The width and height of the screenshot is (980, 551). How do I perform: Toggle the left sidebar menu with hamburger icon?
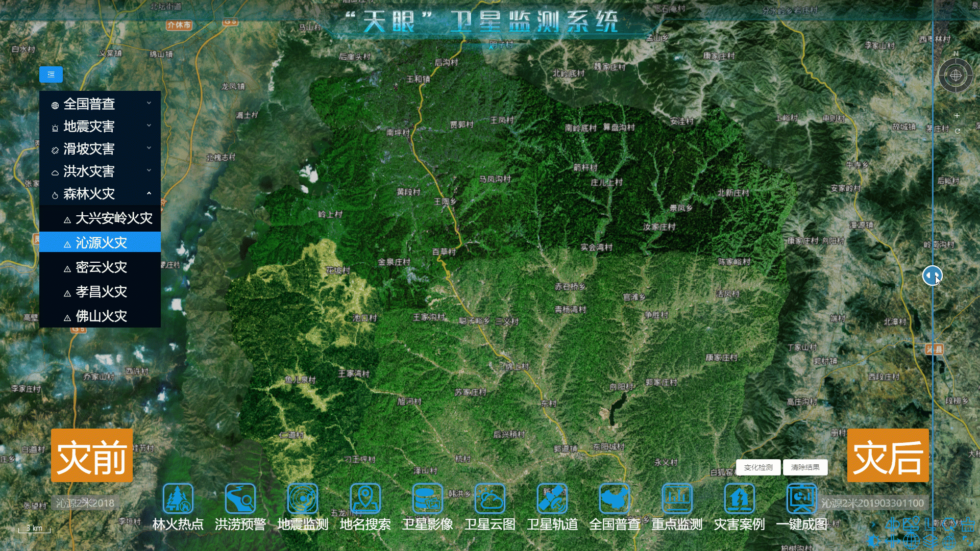click(x=51, y=74)
